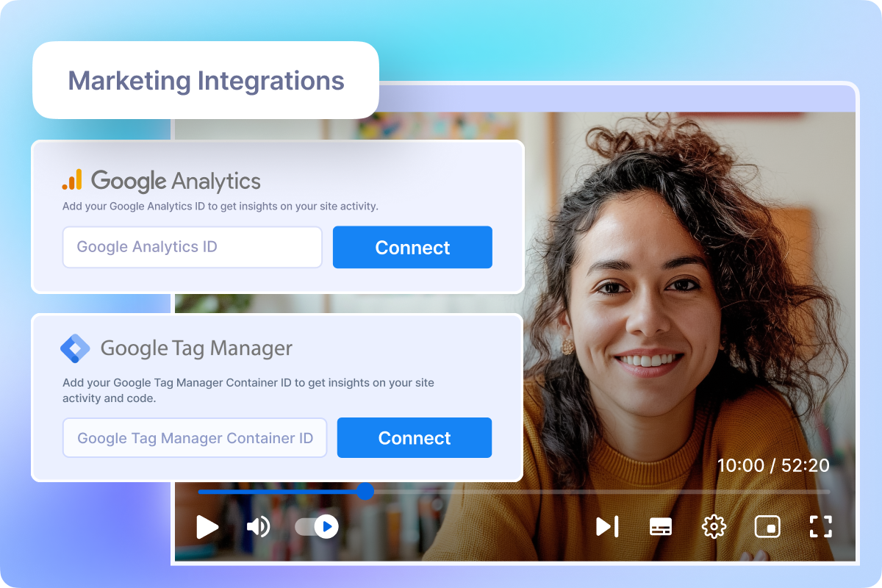Screen dimensions: 882x588
Task: Click the 'Add your Google Analytics ID' description
Action: pos(220,207)
